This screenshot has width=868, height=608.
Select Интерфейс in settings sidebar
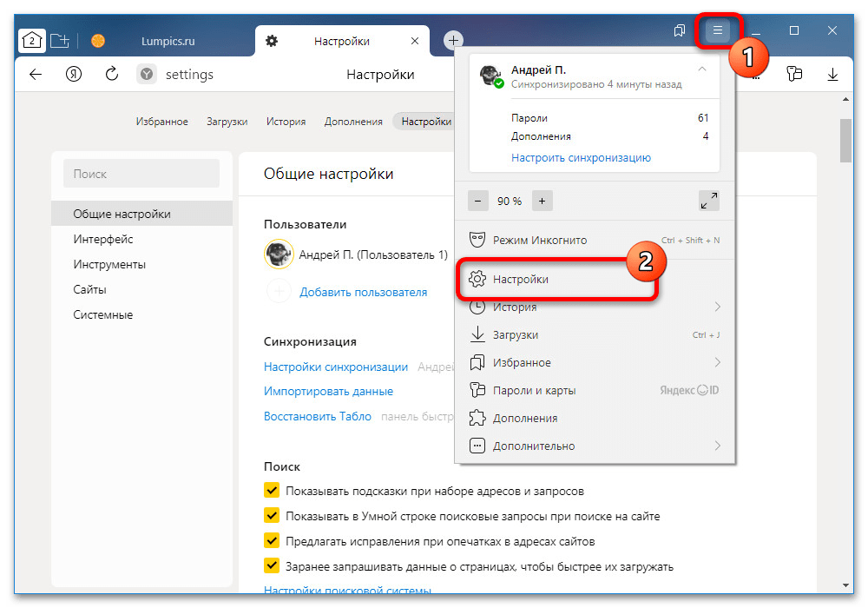141,239
